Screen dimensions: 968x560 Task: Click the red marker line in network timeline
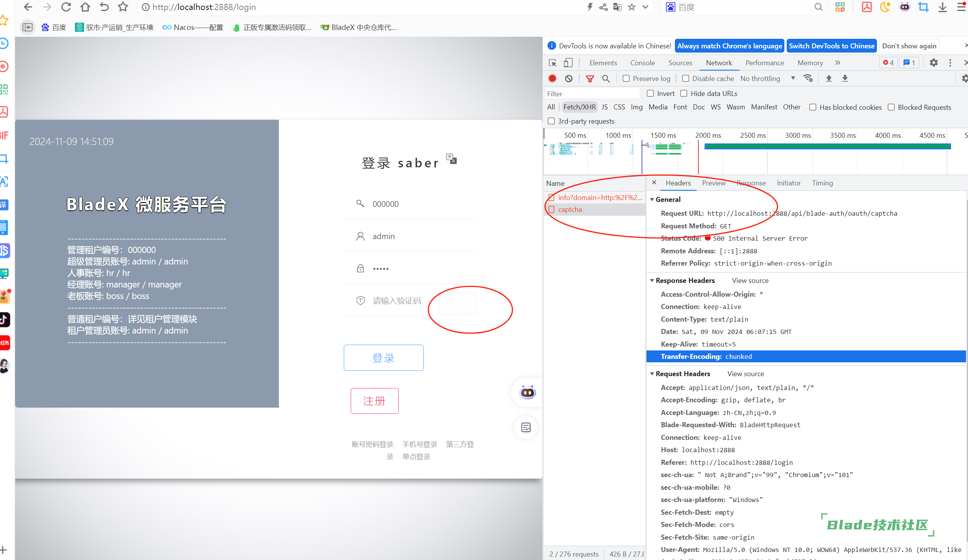[x=698, y=157]
